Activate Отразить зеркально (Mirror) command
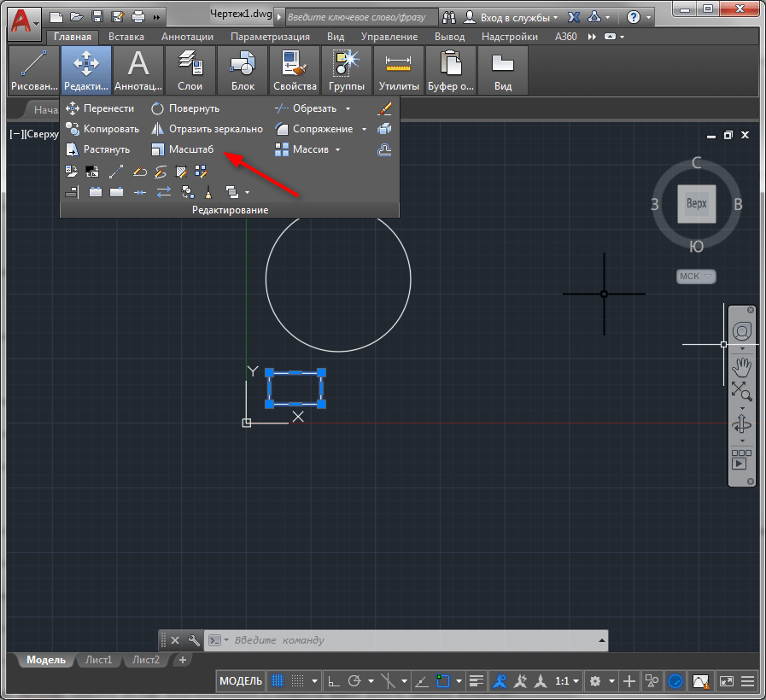The image size is (766, 700). pyautogui.click(x=207, y=129)
